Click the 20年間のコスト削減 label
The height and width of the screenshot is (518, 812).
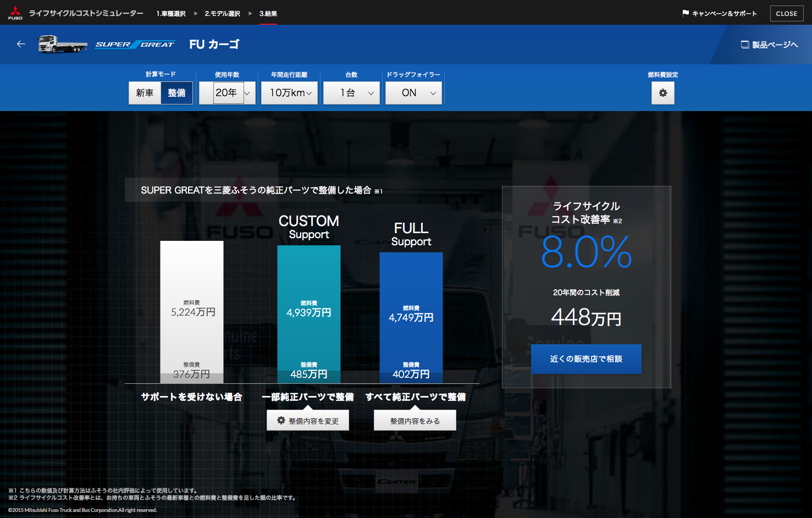586,293
